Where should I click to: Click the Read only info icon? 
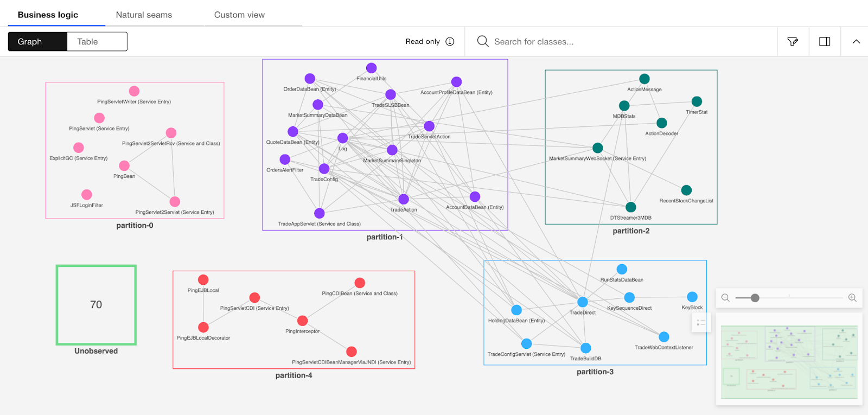[450, 42]
